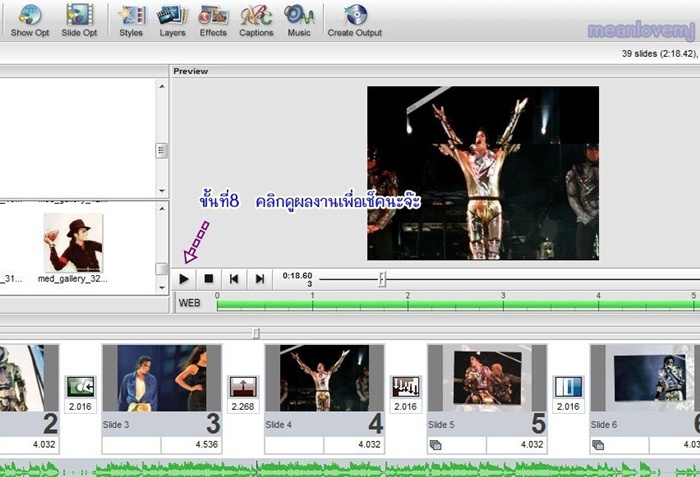
Task: Click the audio waveform track
Action: pos(350,469)
